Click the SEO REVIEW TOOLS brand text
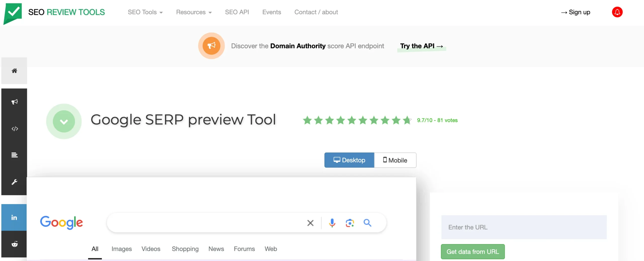Screen dimensions: 644x261 click(66, 12)
